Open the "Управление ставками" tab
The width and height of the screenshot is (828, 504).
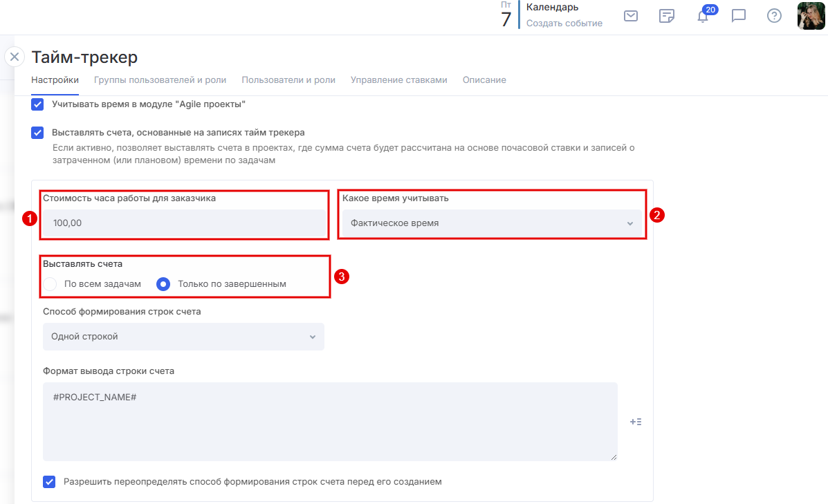pyautogui.click(x=398, y=80)
